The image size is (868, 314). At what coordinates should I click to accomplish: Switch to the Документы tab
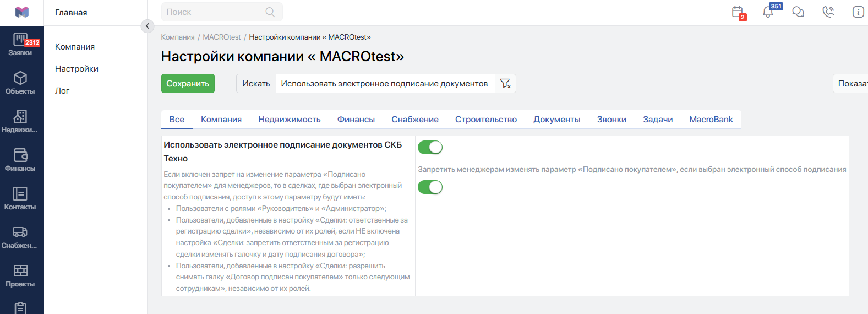557,120
